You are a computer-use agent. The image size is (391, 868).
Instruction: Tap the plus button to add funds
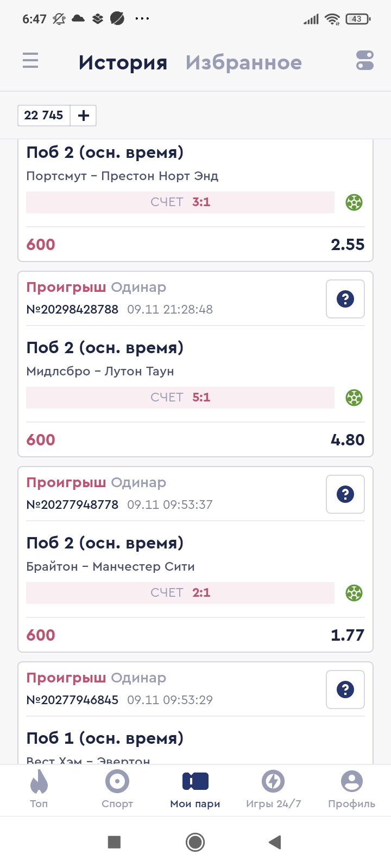tap(84, 116)
